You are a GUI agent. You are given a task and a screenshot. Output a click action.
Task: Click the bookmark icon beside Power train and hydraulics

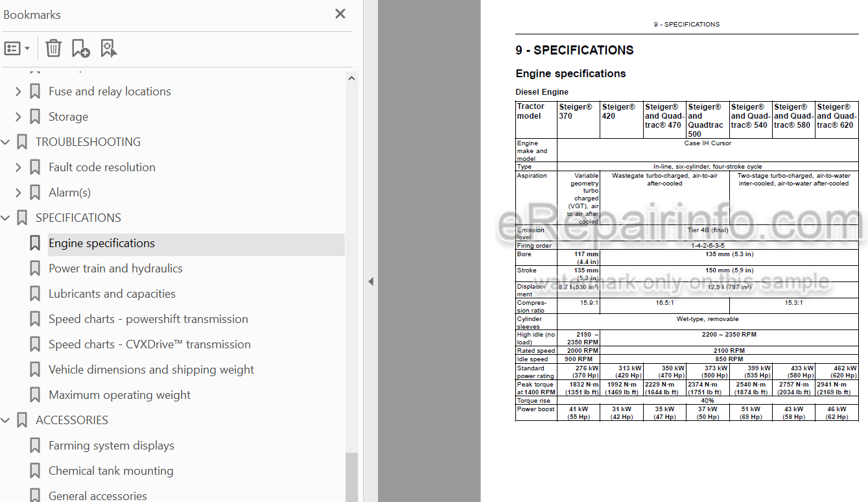tap(35, 269)
